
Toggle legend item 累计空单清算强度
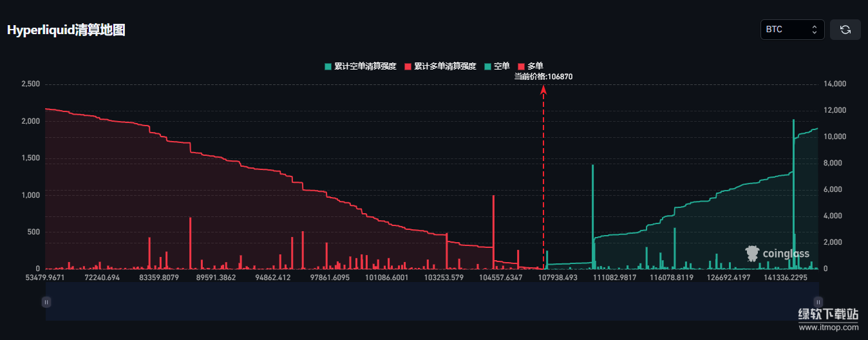[x=361, y=66]
